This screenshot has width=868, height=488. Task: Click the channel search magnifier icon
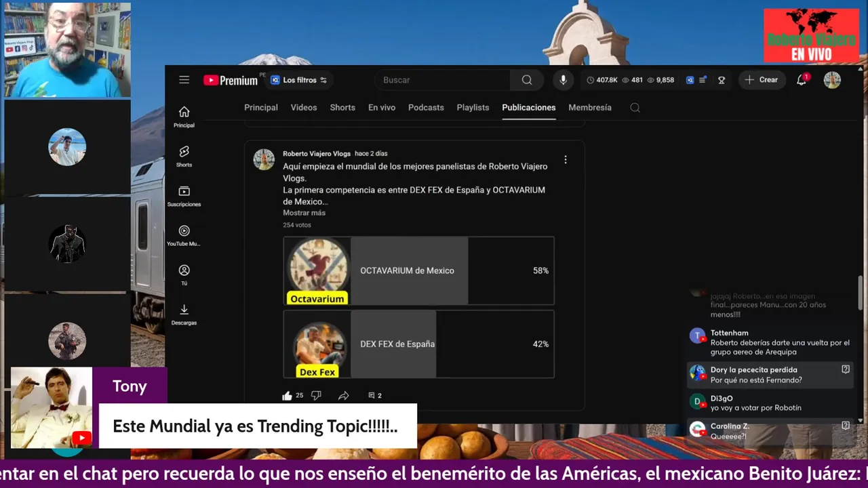pyautogui.click(x=635, y=108)
